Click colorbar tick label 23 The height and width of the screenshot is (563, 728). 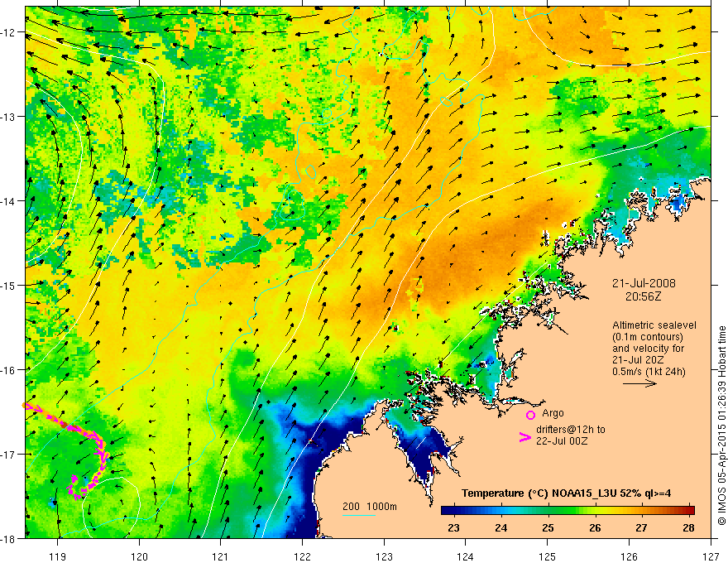coord(453,527)
